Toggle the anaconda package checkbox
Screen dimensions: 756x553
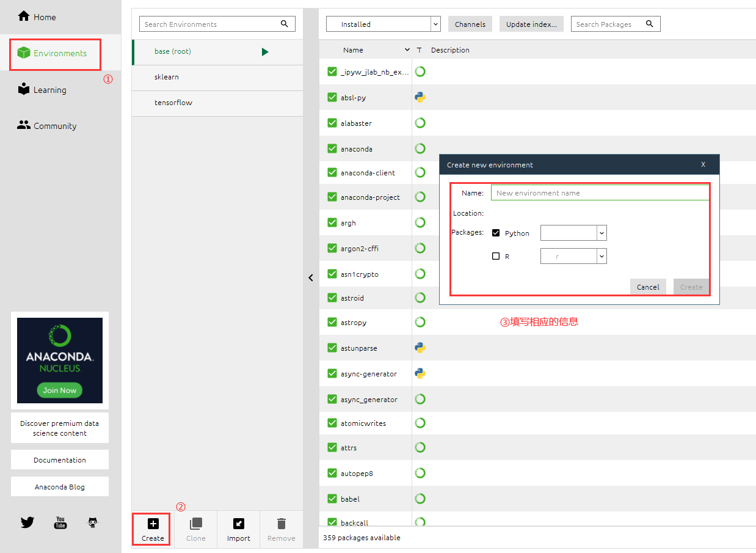(x=332, y=148)
